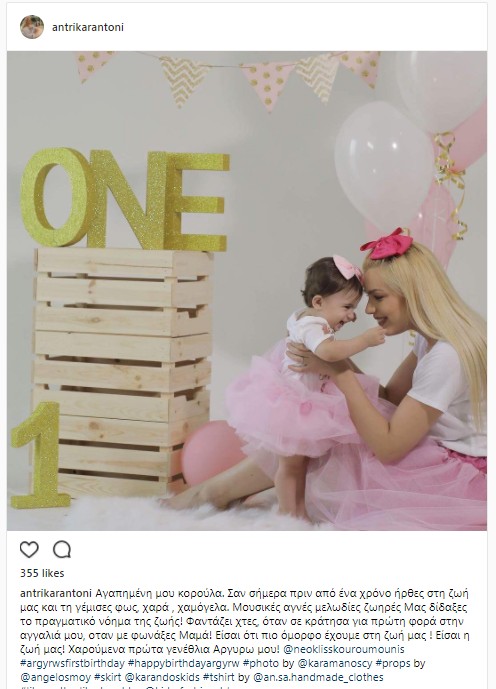Visit the @karandoskids mention
The height and width of the screenshot is (689, 496).
162,677
